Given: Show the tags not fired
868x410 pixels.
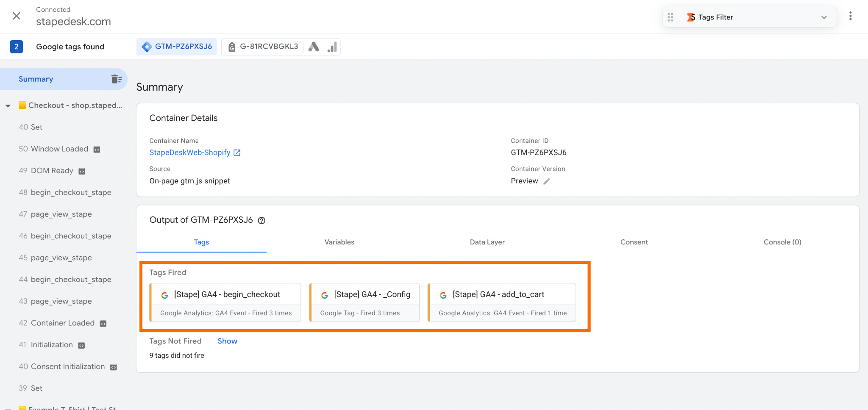Looking at the screenshot, I should click(x=227, y=341).
